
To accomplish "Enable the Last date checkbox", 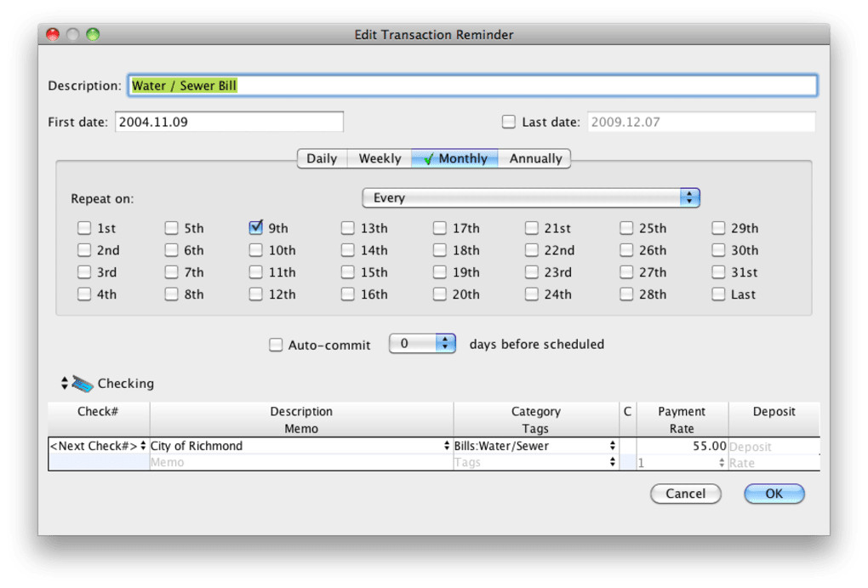I will 508,122.
